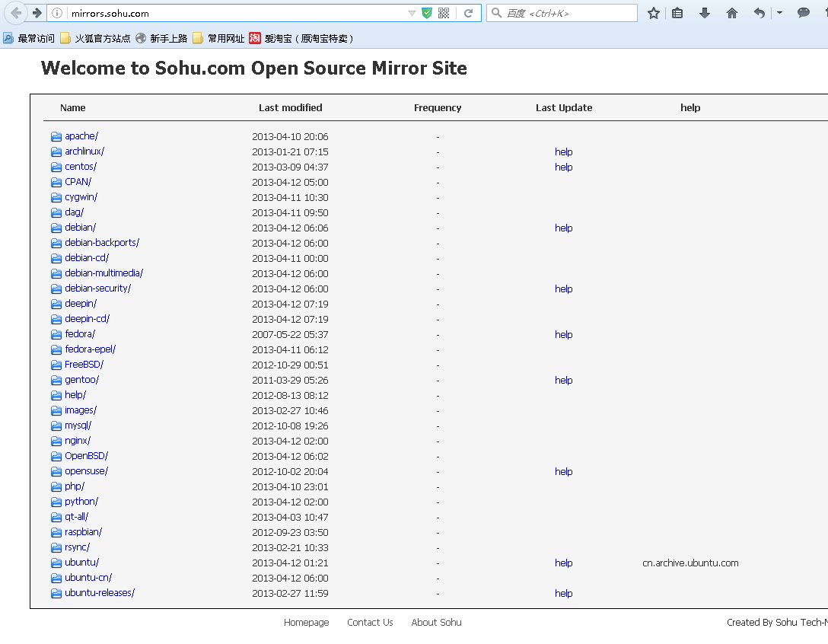Open the archlinux/ directory

coord(84,151)
